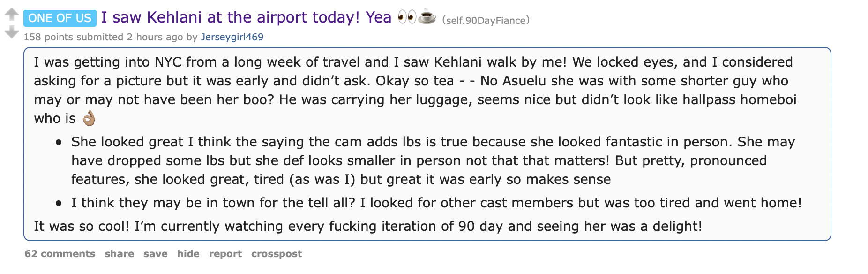Visit the self.90DayFiance subreddit link
This screenshot has height=274, width=868.
coord(486,20)
